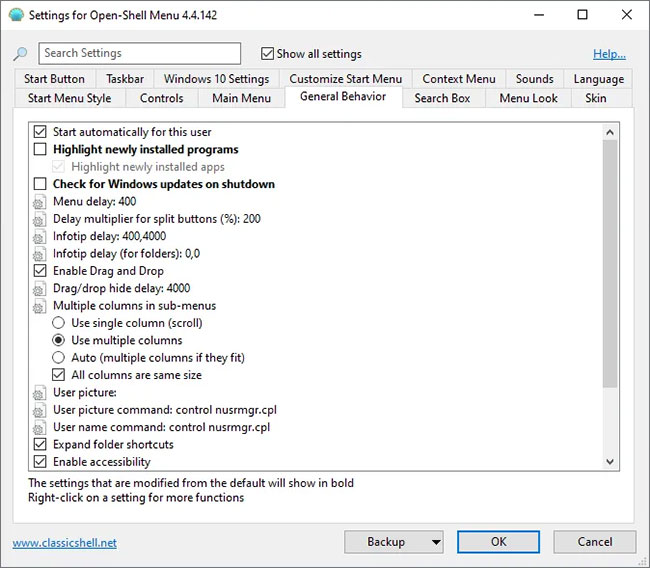650x568 pixels.
Task: Open the Customize Start Menu tab
Action: [345, 79]
